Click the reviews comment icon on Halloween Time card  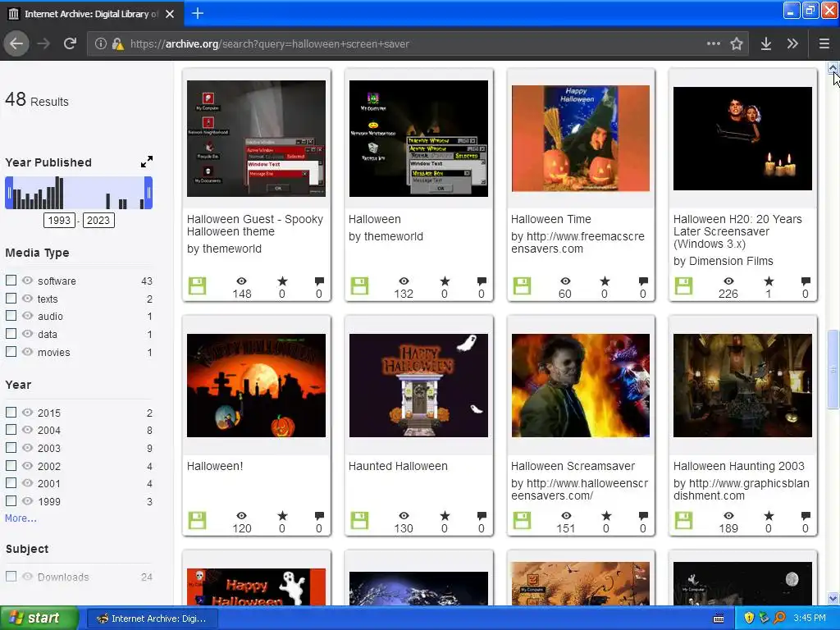click(x=643, y=281)
